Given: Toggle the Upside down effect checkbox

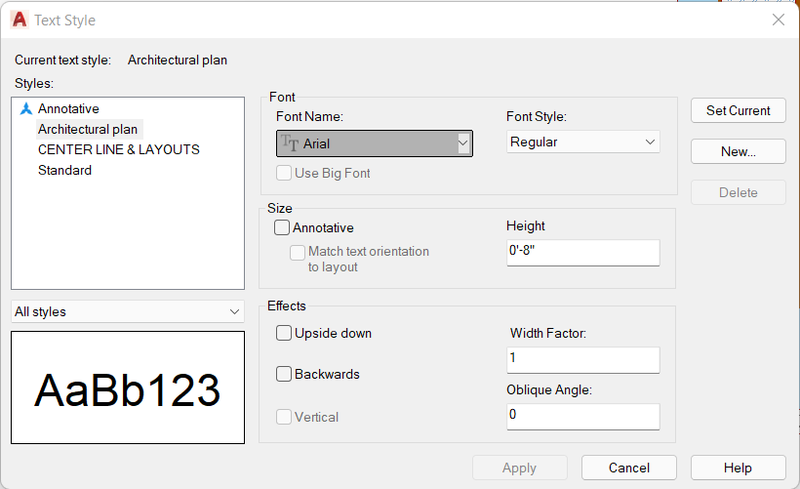Looking at the screenshot, I should coord(284,333).
